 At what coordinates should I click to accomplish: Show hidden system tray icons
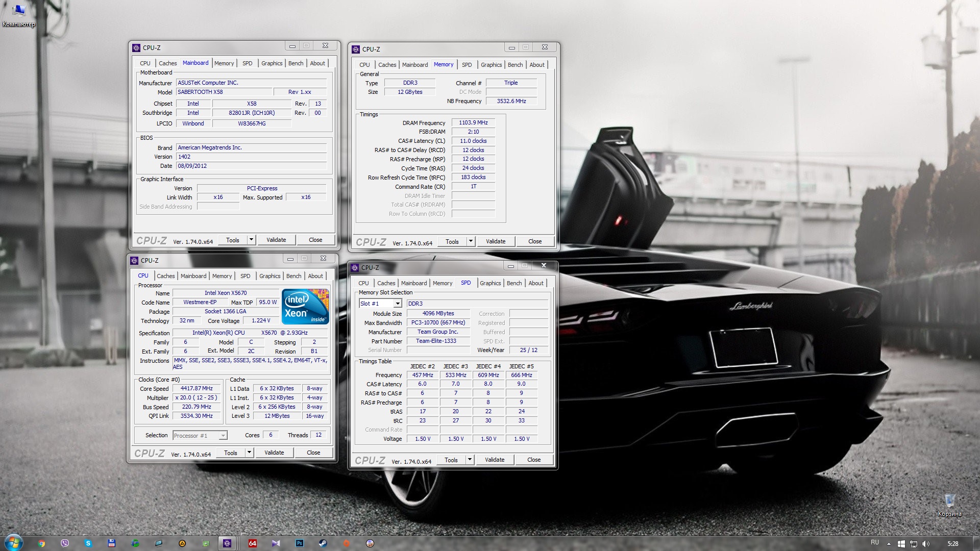tap(889, 544)
